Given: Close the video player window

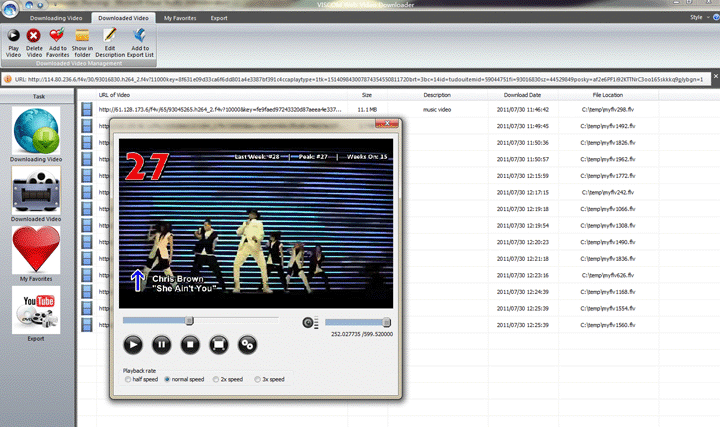Looking at the screenshot, I should click(387, 123).
